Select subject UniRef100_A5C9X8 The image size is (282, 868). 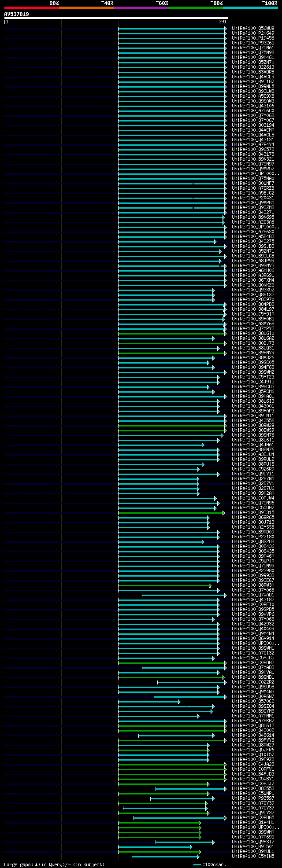click(x=253, y=96)
